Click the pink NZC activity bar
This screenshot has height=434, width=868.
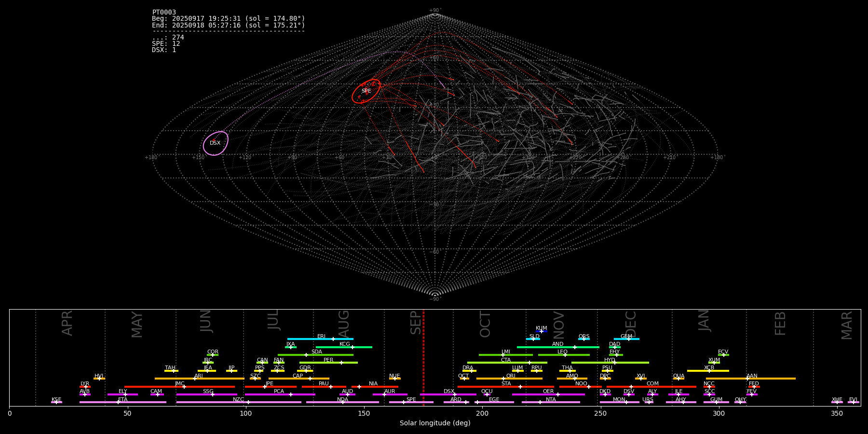[239, 402]
